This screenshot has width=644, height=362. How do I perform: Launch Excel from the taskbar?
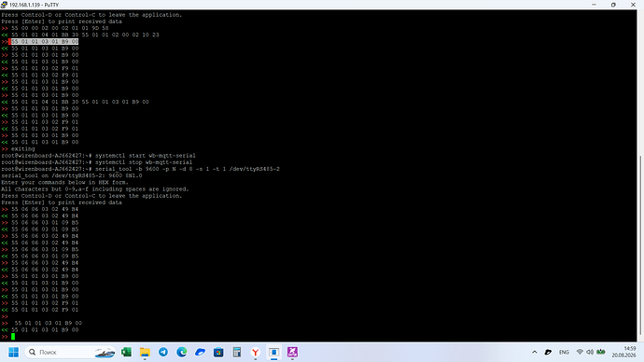click(x=126, y=352)
